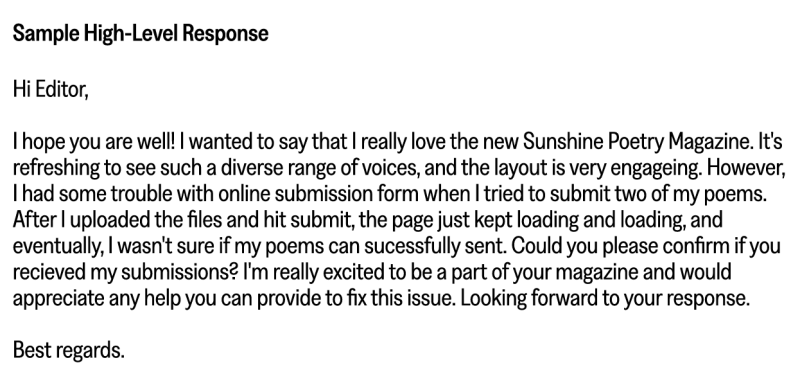
Task: Click the 'Hi Editor,' greeting line
Action: point(51,90)
